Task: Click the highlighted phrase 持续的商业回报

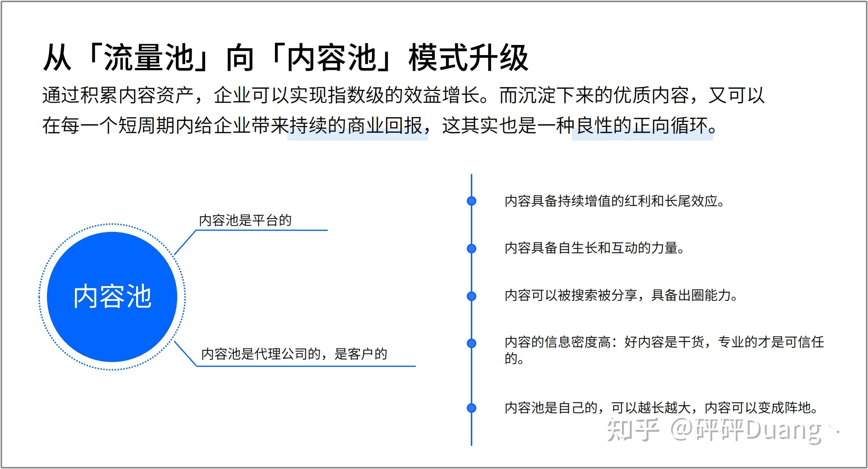Action: 356,125
